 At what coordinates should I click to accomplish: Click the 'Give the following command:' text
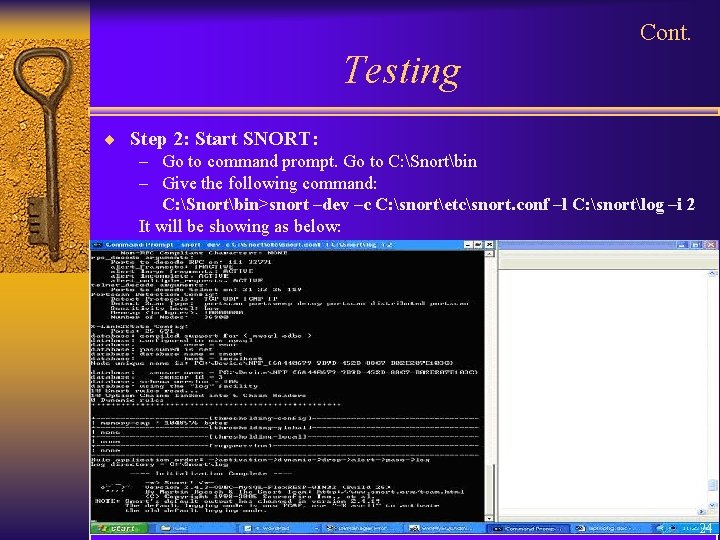[x=270, y=184]
